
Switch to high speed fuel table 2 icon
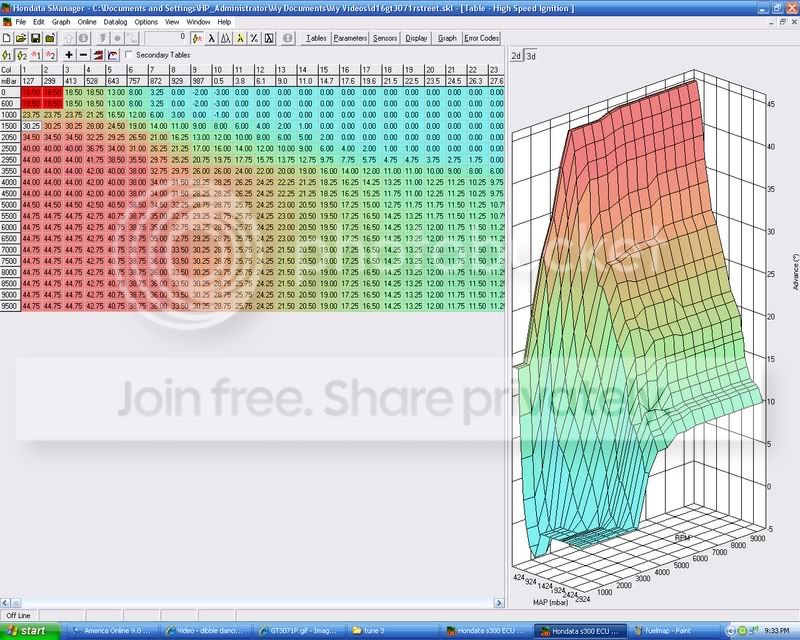coord(50,55)
